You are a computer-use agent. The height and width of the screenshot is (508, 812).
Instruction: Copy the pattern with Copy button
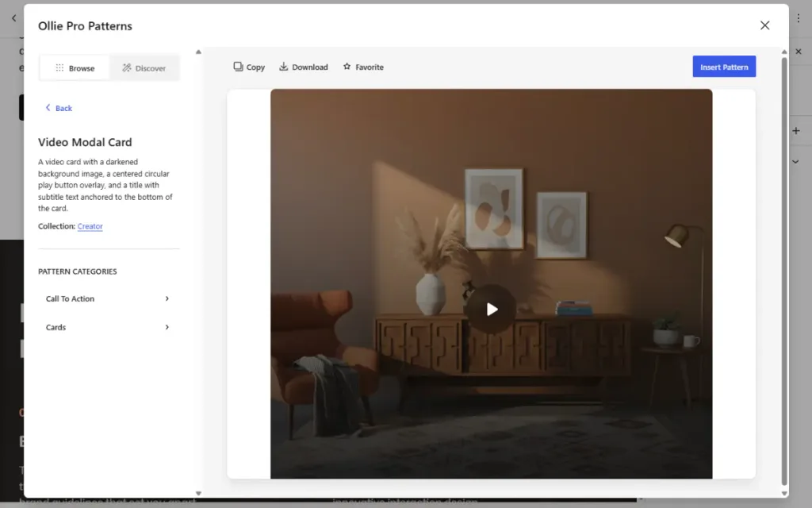coord(249,67)
